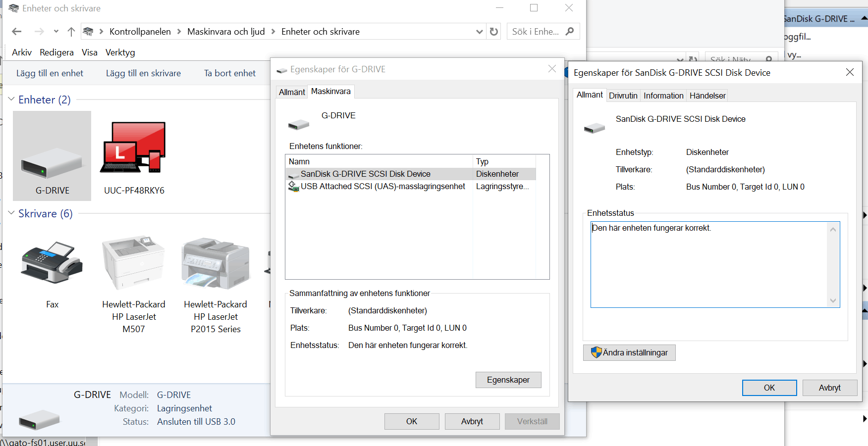
Task: Click the Egenskaper button
Action: click(508, 380)
